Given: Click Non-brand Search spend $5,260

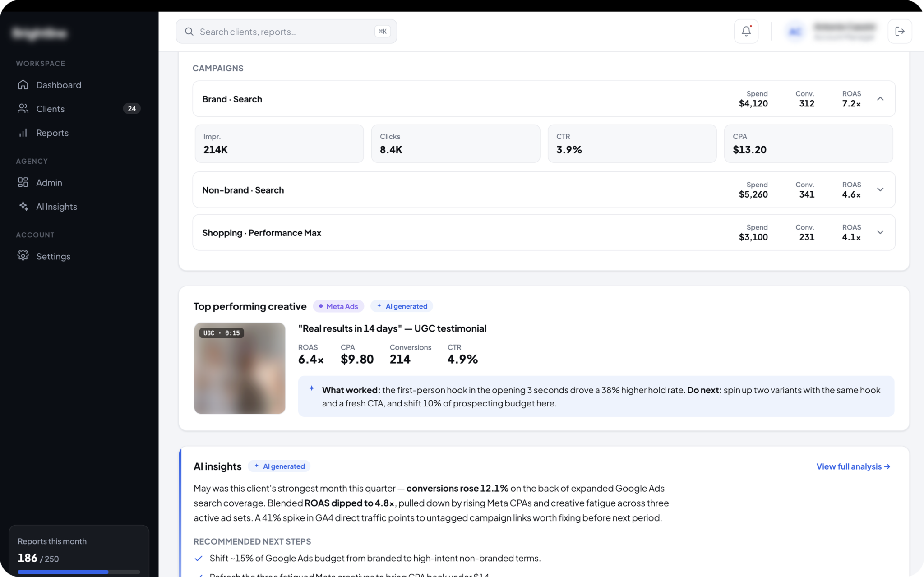Looking at the screenshot, I should click(753, 194).
